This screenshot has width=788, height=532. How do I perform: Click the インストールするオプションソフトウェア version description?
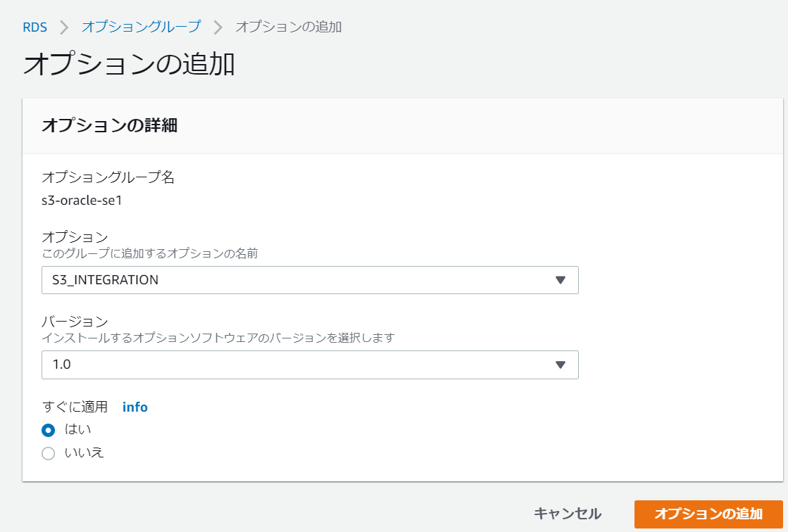point(218,338)
